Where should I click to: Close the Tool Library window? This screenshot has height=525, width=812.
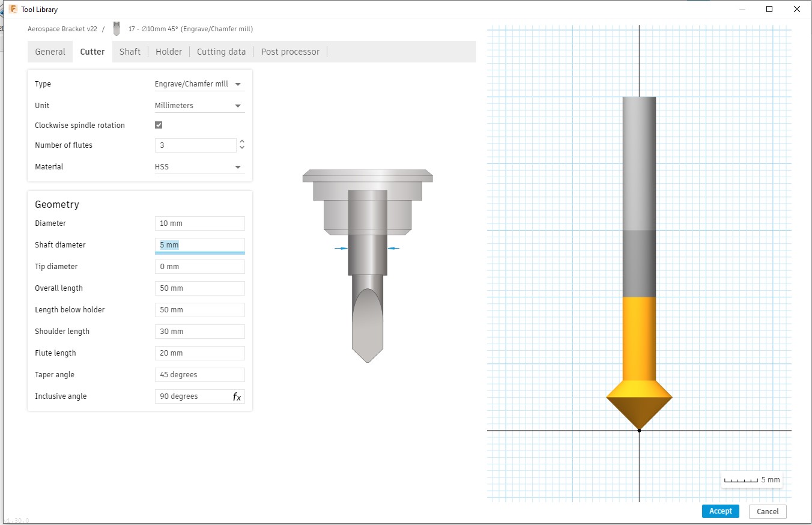[x=797, y=9]
